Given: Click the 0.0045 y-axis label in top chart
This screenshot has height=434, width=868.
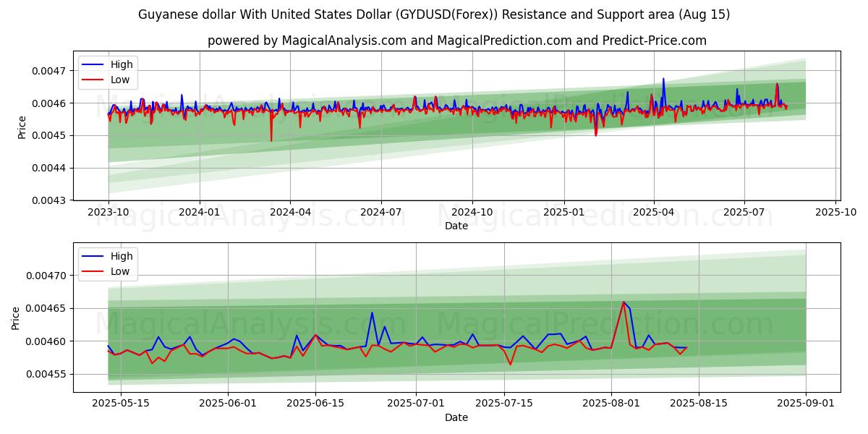Looking at the screenshot, I should 49,135.
